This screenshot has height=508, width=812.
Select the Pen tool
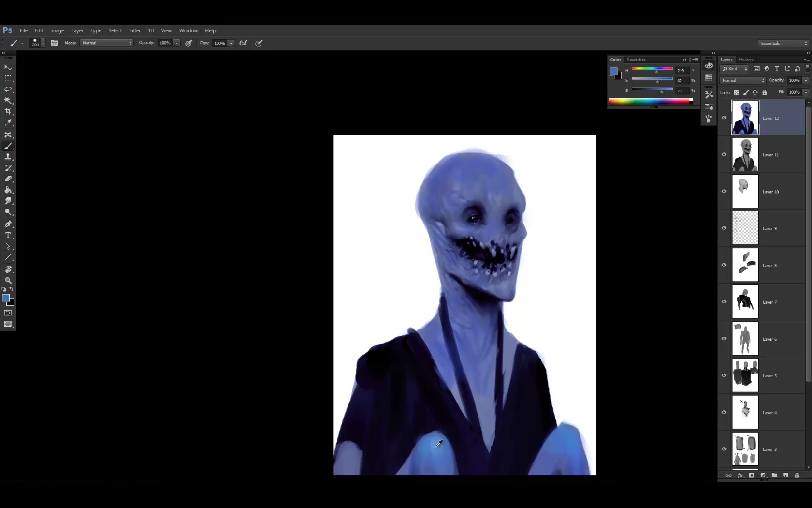[x=8, y=224]
